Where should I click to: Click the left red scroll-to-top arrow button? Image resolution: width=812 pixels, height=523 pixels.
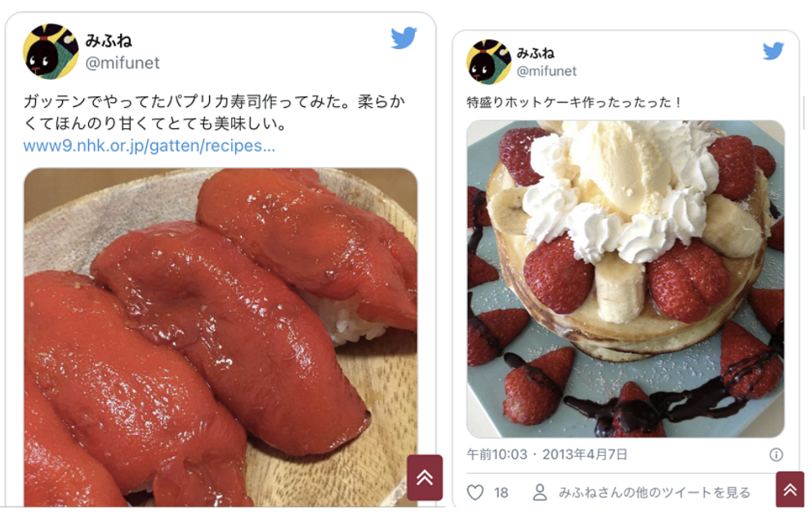coord(425,477)
